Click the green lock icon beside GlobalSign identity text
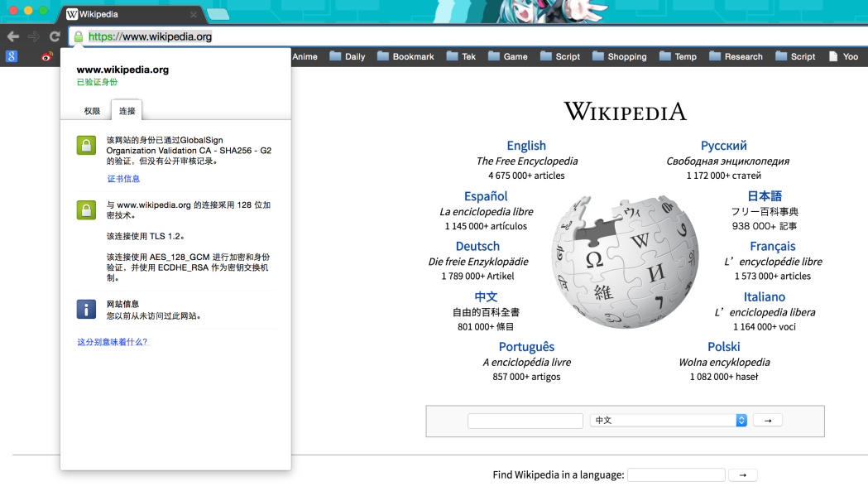868x491 pixels. coord(86,145)
